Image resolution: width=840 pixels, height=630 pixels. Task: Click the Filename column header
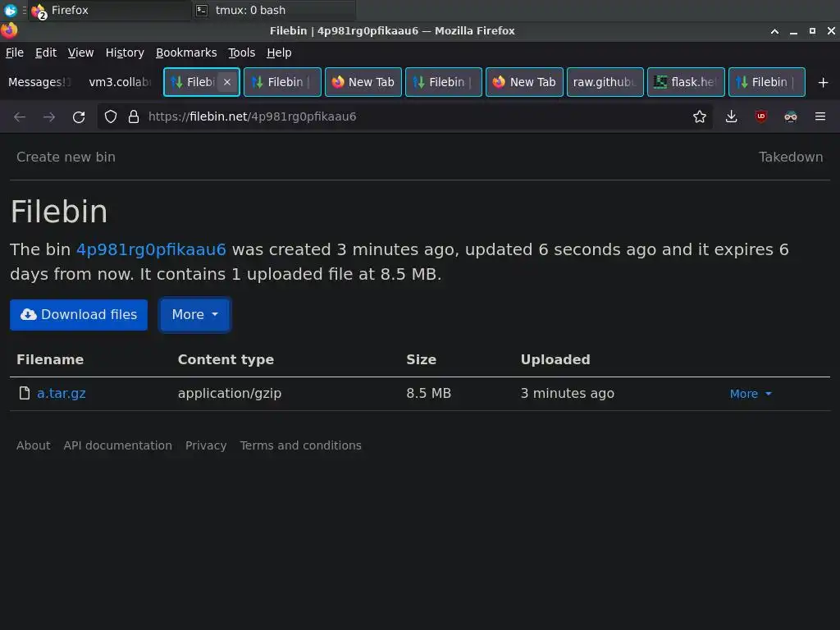coord(50,359)
